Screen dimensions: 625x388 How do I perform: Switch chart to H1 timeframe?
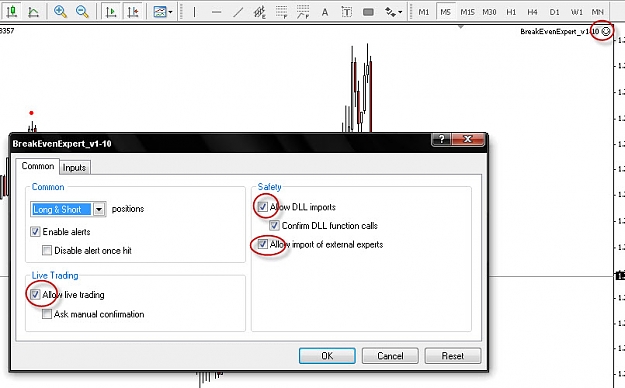[511, 12]
